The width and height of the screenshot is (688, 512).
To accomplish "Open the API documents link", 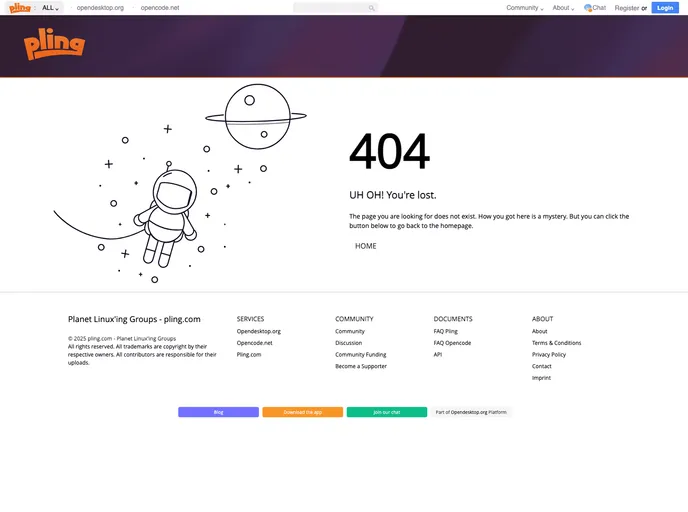I will pyautogui.click(x=437, y=354).
